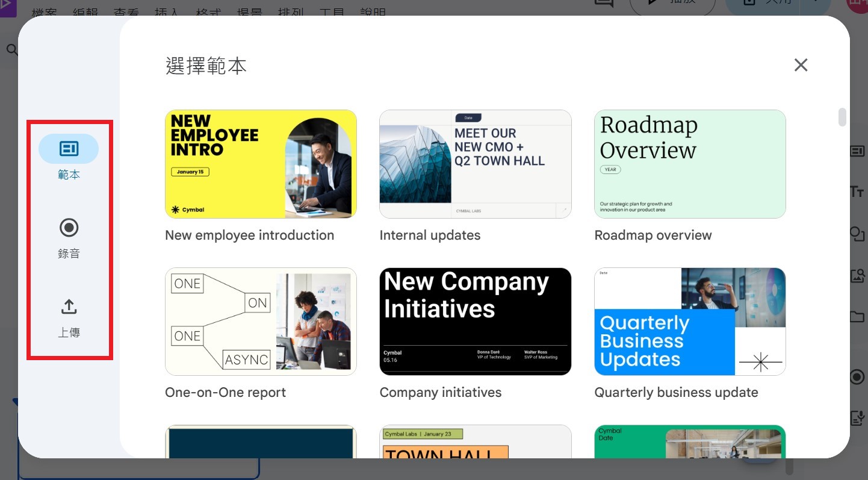Image resolution: width=868 pixels, height=480 pixels.
Task: Click the 'One-on-One report' caption
Action: pos(226,393)
